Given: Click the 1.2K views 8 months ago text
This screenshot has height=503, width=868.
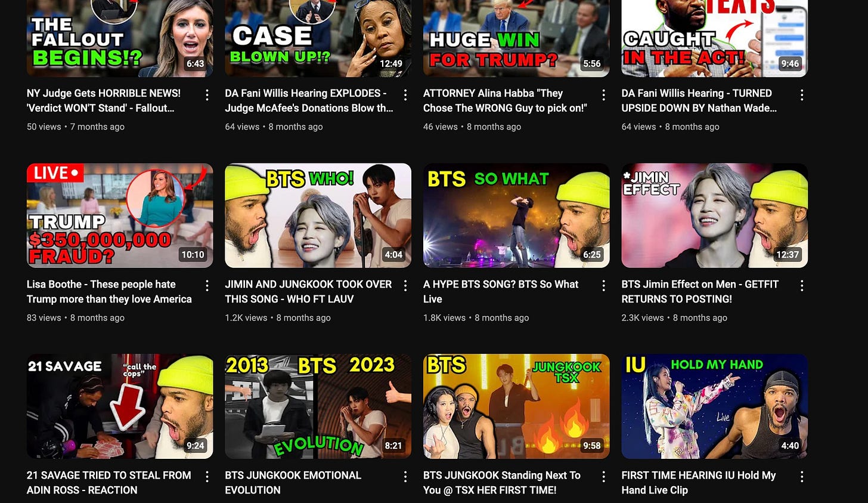Looking at the screenshot, I should (x=278, y=317).
